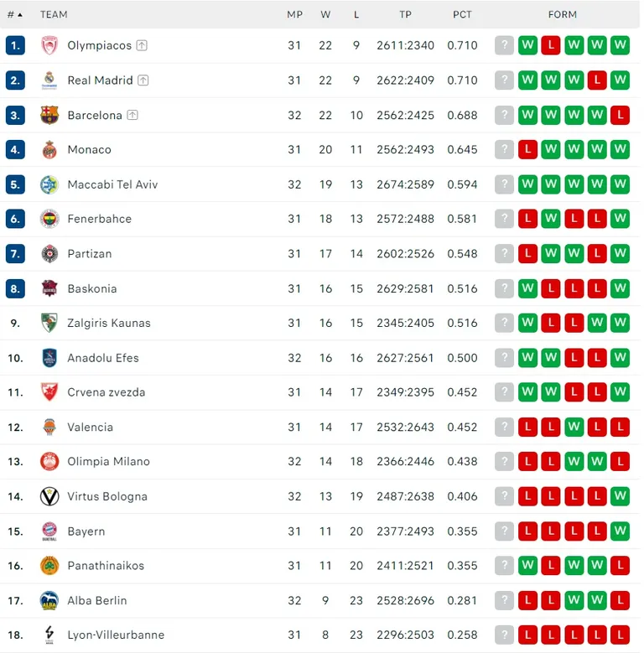Click the Alba Berlin team logo
This screenshot has width=644, height=653.
(x=49, y=600)
